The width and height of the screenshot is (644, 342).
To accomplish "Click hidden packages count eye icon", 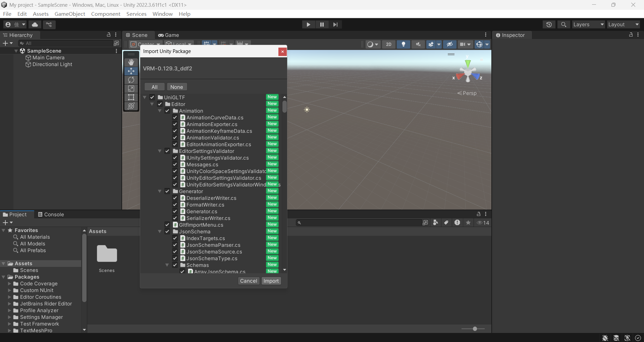I will pyautogui.click(x=483, y=223).
